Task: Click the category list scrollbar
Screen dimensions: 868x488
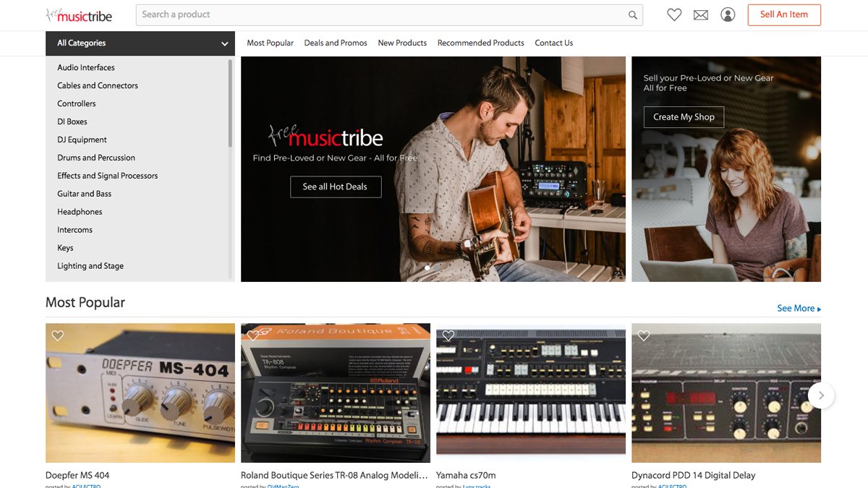Action: click(231, 103)
